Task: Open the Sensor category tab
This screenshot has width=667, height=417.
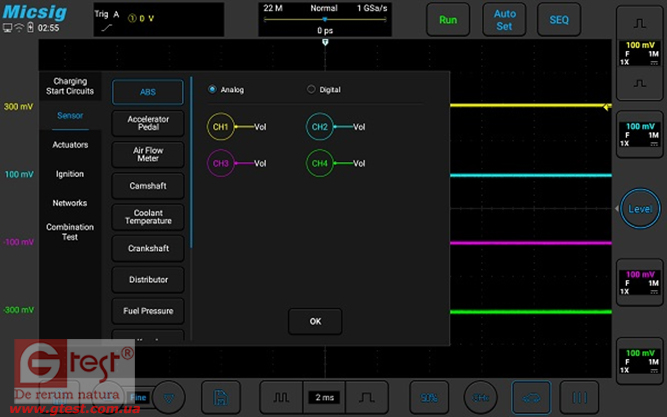Action: click(x=70, y=115)
